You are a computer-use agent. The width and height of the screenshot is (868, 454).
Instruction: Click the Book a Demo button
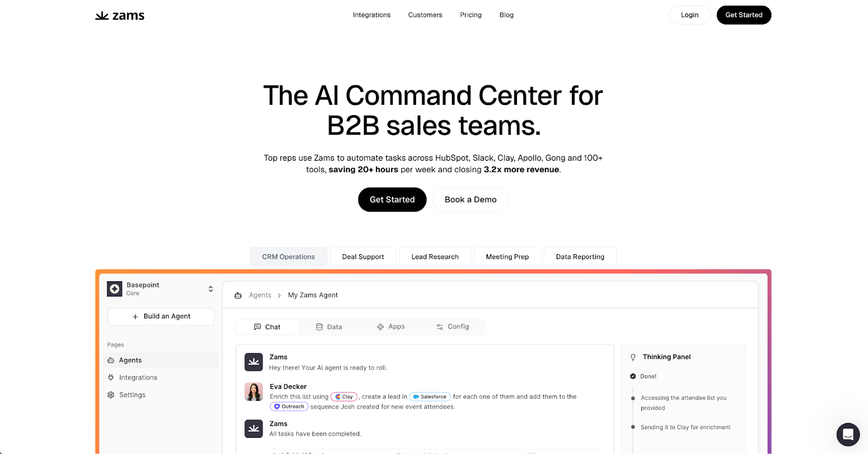tap(470, 199)
